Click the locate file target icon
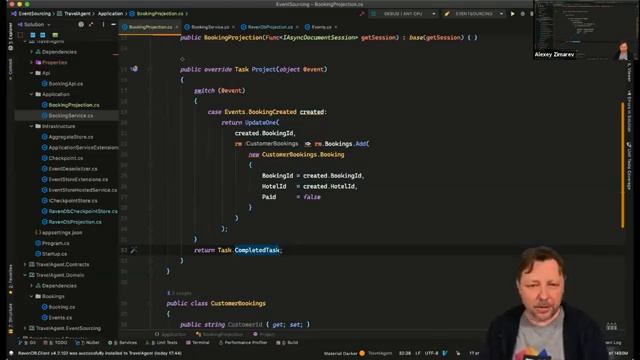 (81, 24)
